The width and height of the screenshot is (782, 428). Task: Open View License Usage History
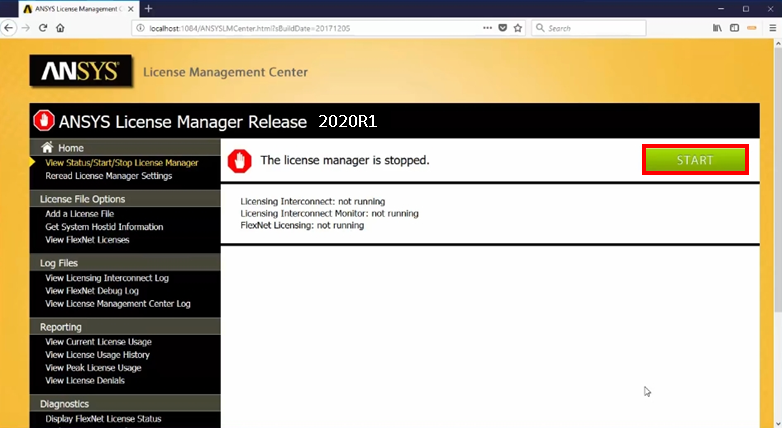(98, 355)
